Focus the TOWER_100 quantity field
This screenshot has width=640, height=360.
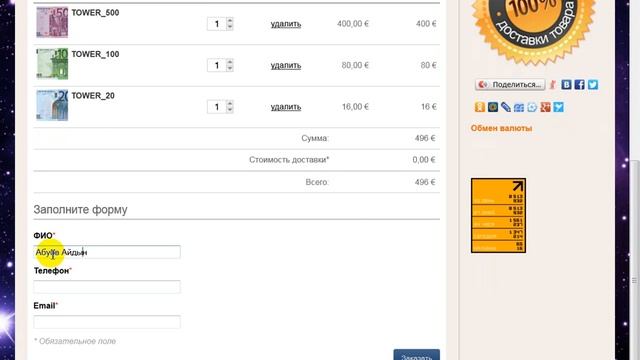(217, 65)
